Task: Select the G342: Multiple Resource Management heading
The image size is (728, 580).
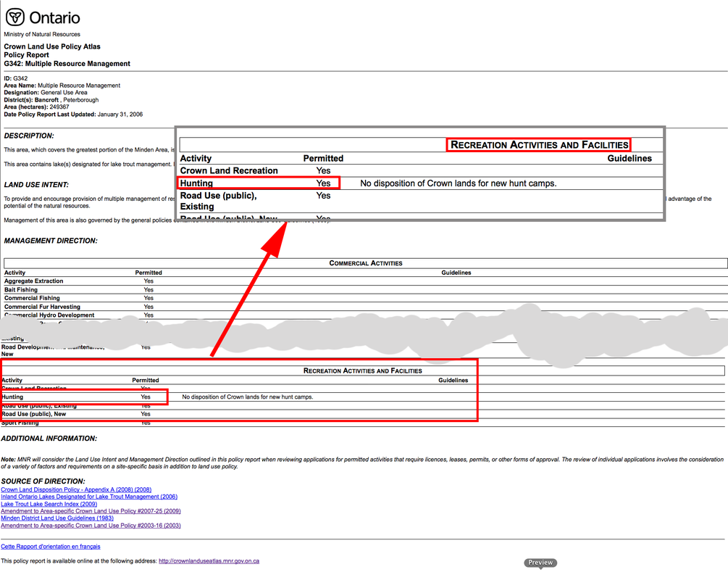Action: tap(67, 64)
